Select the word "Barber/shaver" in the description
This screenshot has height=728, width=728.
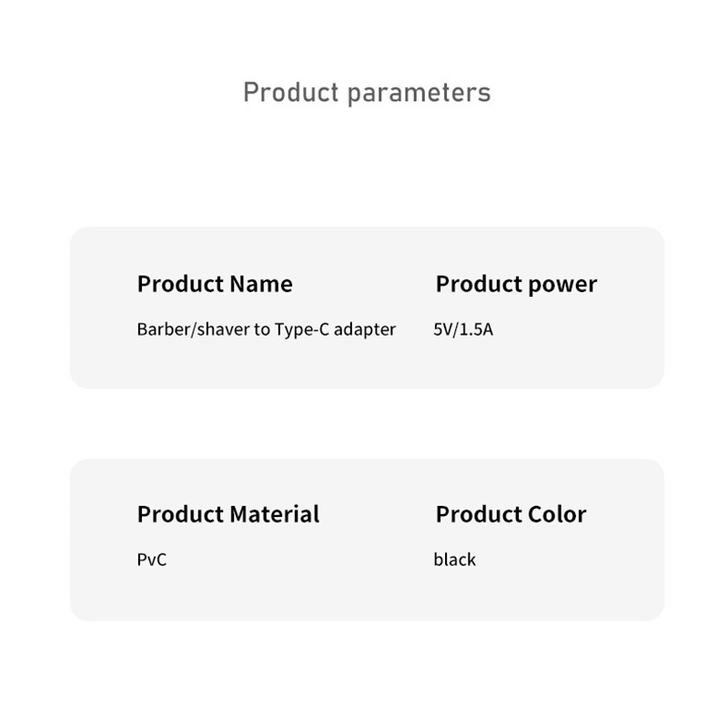point(194,329)
